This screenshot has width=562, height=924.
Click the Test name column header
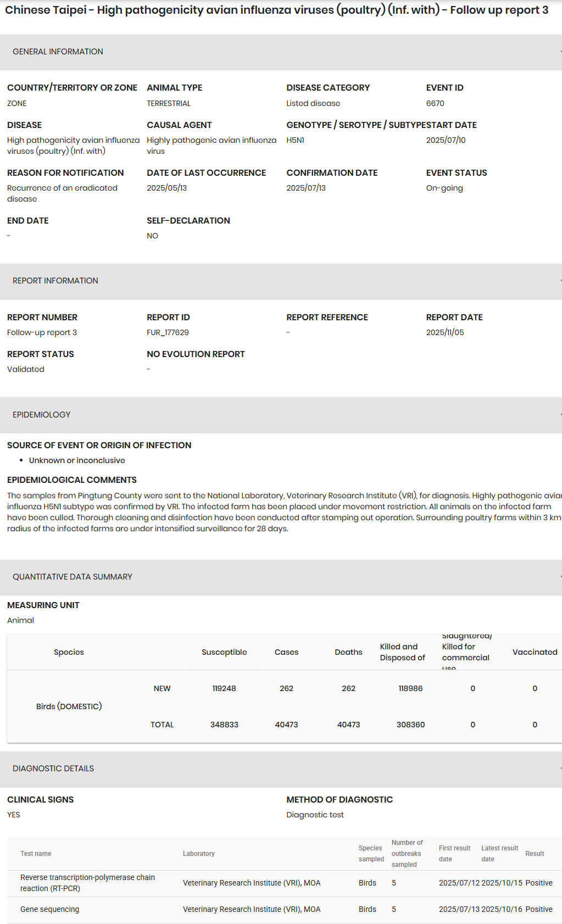coord(36,854)
